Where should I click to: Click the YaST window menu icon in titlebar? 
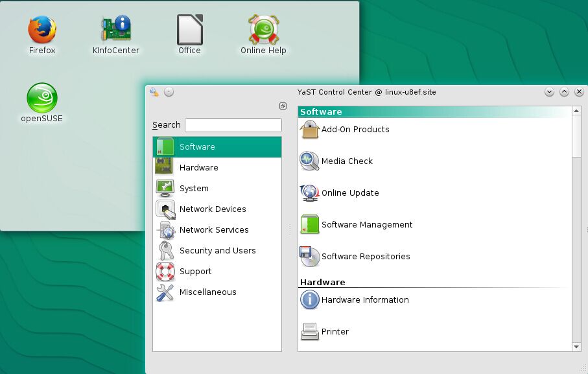coord(154,92)
